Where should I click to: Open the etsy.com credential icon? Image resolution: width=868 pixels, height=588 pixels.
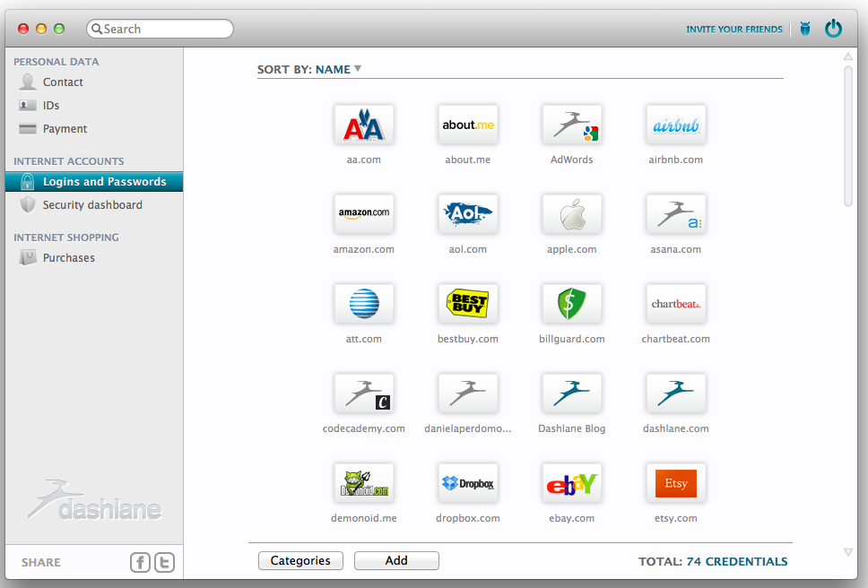pyautogui.click(x=676, y=483)
